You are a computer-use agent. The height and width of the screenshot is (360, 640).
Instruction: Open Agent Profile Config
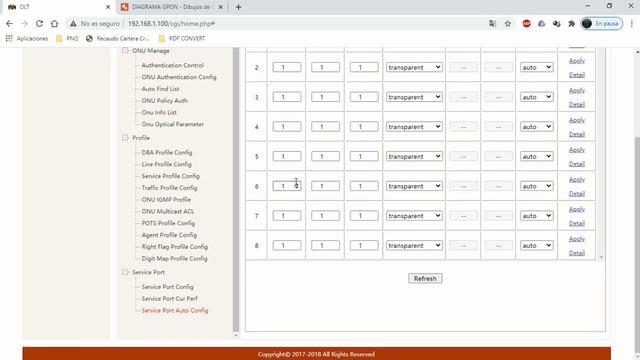[169, 235]
